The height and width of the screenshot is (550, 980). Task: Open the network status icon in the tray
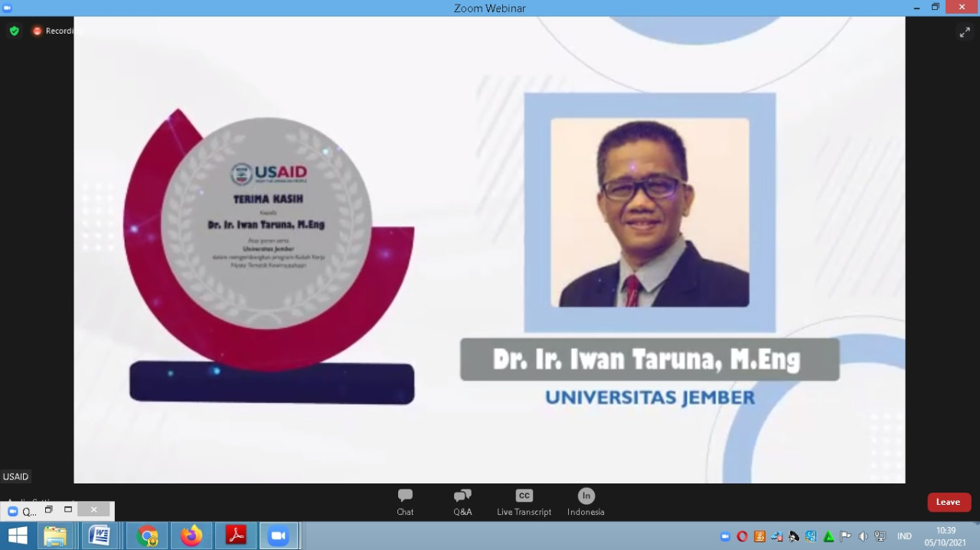[x=880, y=536]
